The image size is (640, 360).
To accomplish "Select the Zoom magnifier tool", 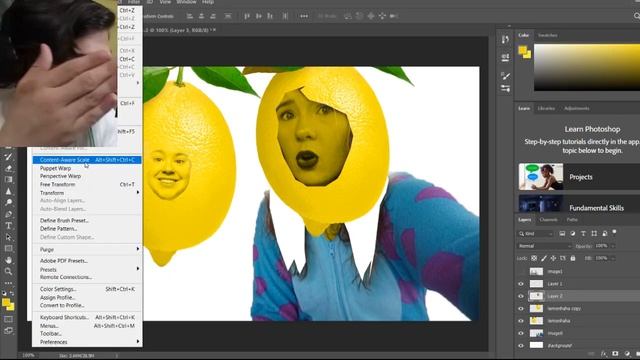I will (8, 271).
